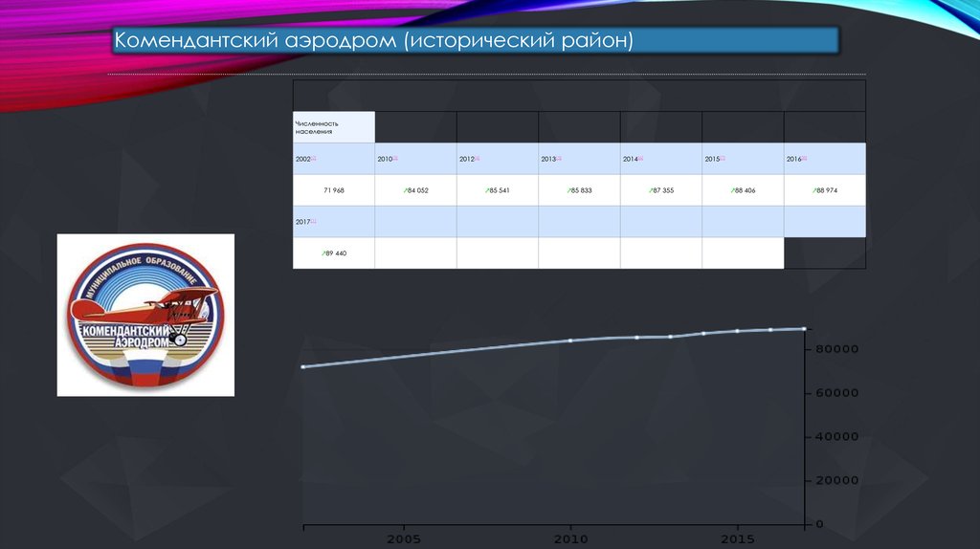Image resolution: width=980 pixels, height=549 pixels.
Task: Click the chart x-axis label '2010'
Action: pos(570,539)
